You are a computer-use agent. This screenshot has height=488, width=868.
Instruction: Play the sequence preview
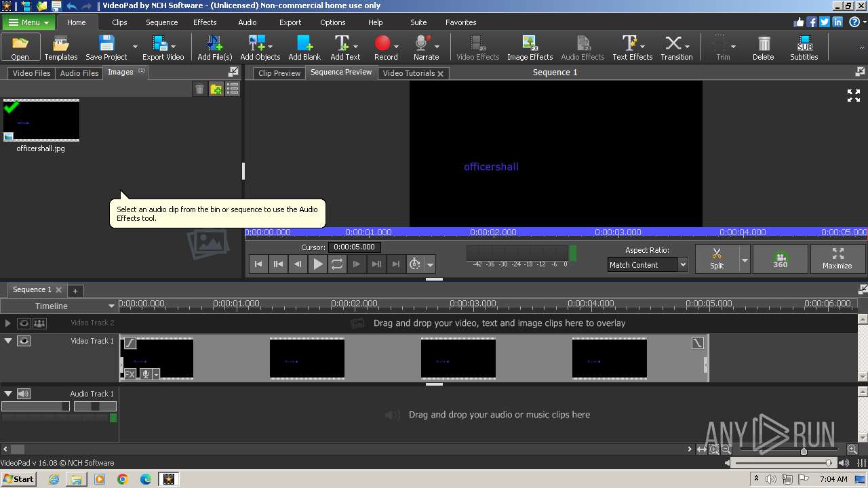[x=317, y=264]
